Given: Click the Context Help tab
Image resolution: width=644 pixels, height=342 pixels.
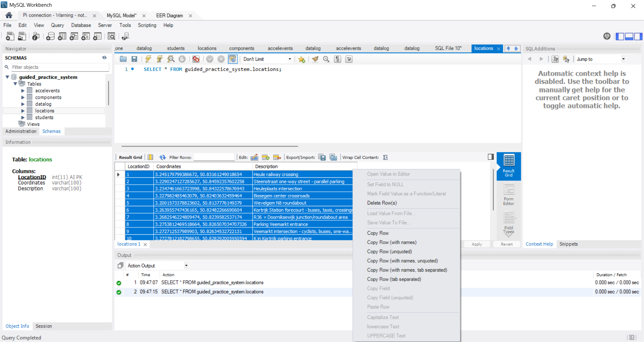Looking at the screenshot, I should [x=539, y=244].
